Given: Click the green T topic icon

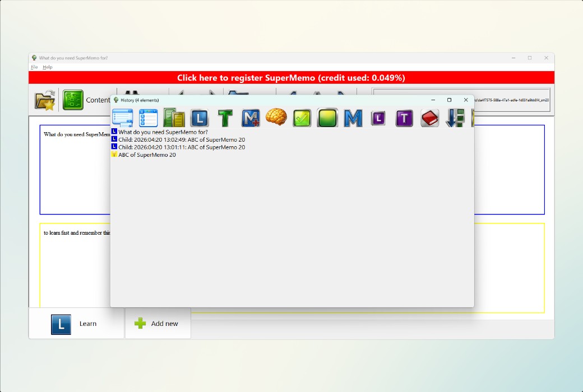Looking at the screenshot, I should [x=225, y=118].
